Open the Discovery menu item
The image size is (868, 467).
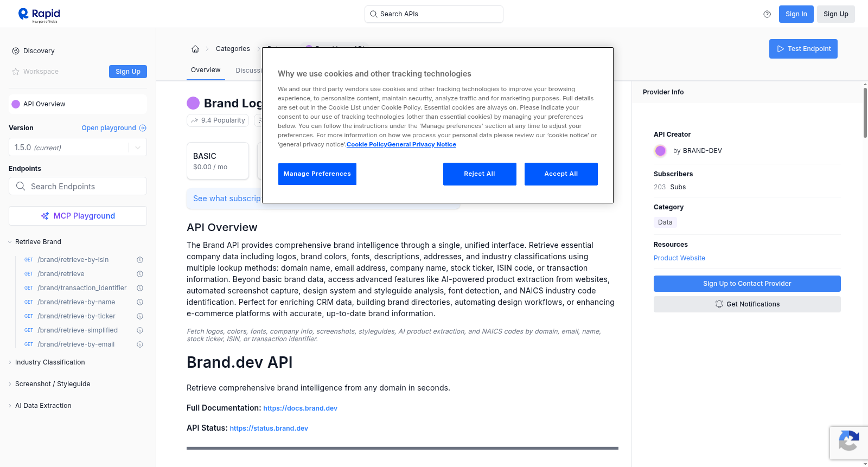(x=39, y=51)
